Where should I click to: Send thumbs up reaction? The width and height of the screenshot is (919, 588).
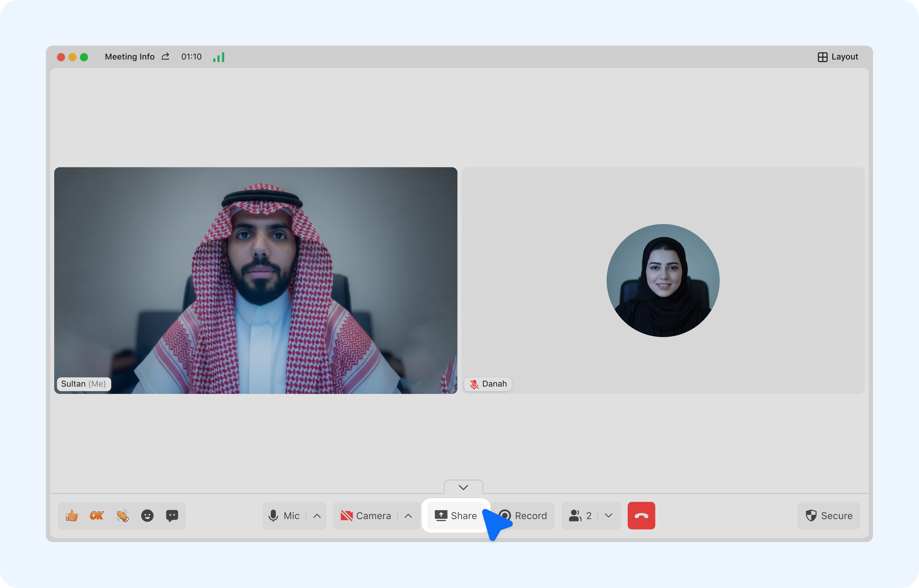tap(72, 515)
